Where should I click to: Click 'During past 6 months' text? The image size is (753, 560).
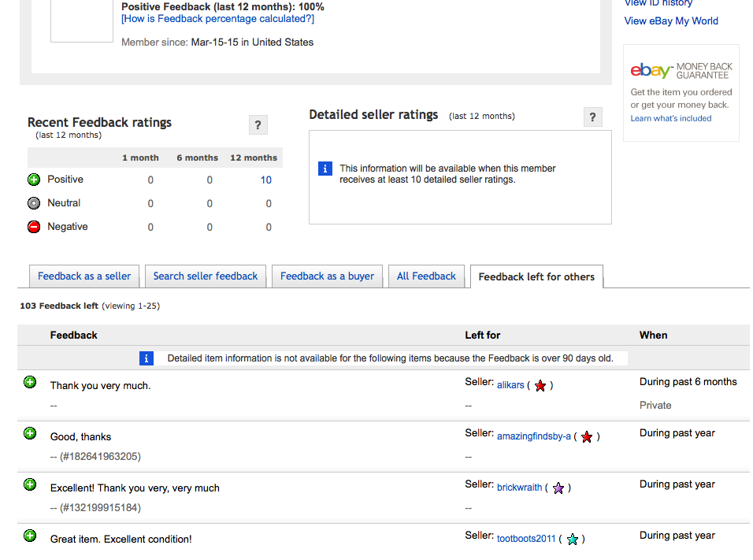click(688, 382)
